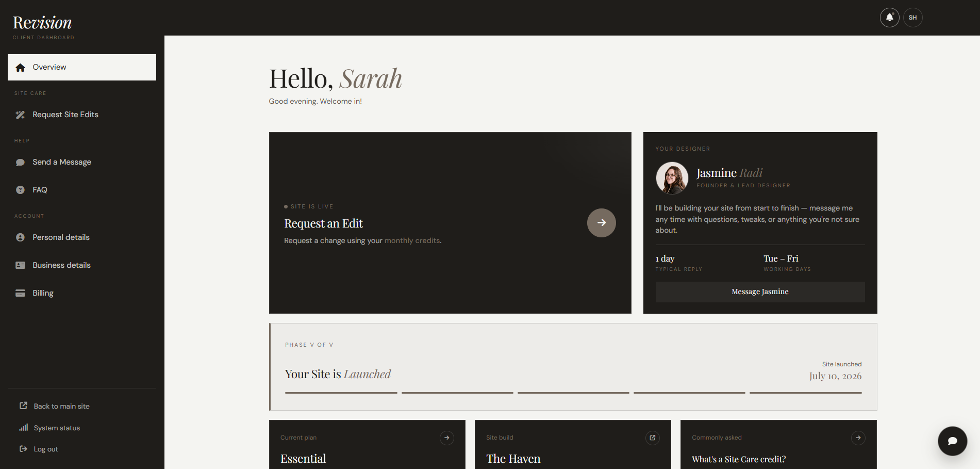Select the Overview home icon in sidebar

click(x=20, y=68)
